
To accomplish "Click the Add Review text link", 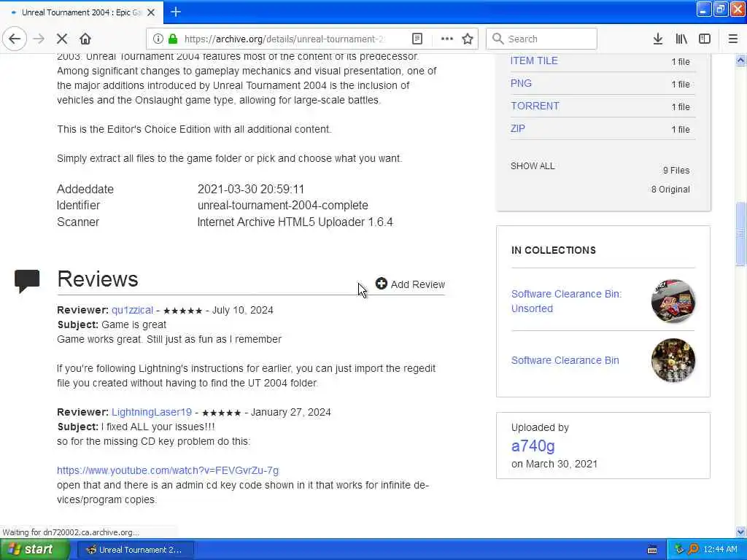I will click(x=418, y=284).
